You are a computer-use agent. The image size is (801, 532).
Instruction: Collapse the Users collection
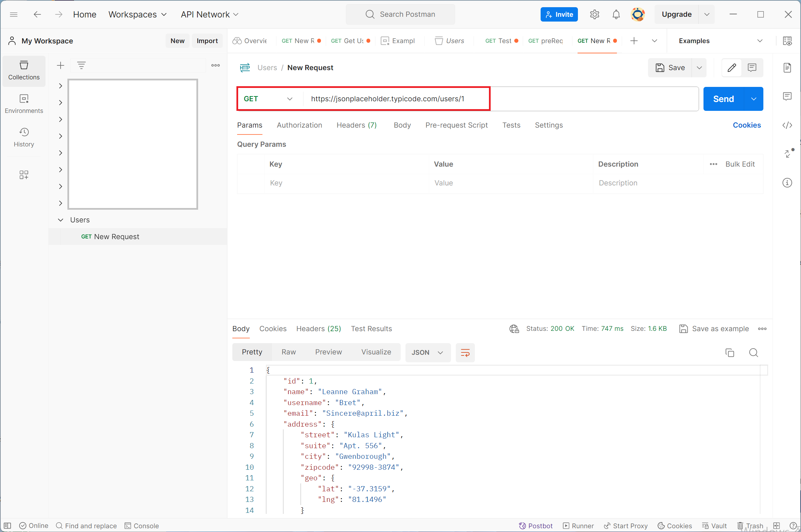tap(61, 220)
